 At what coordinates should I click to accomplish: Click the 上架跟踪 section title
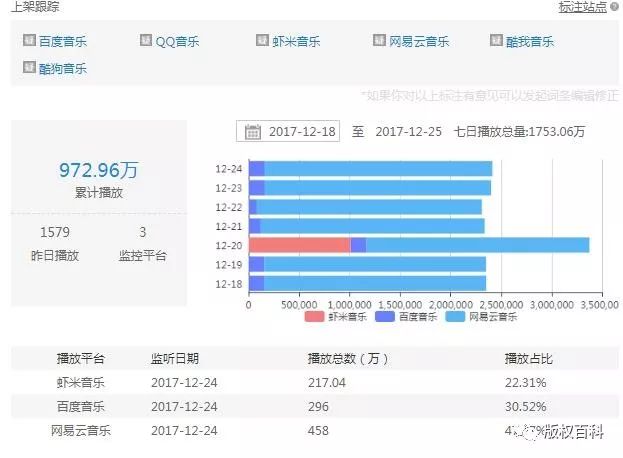pyautogui.click(x=35, y=6)
